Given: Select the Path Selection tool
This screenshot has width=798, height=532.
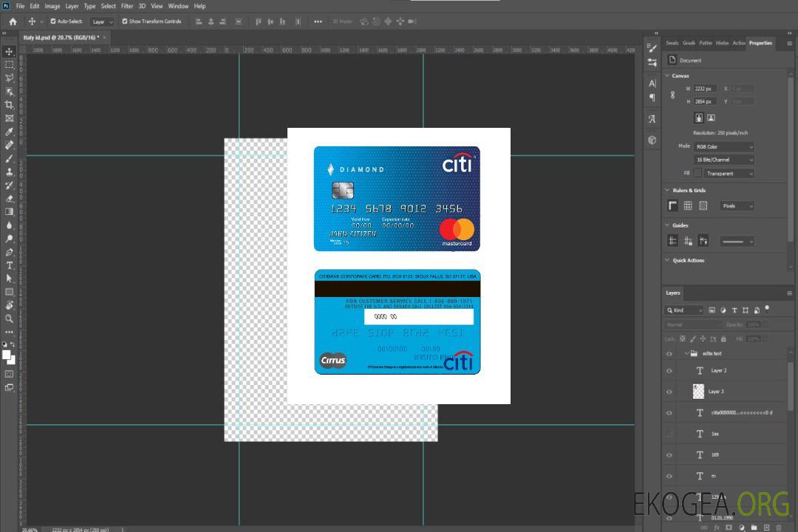Looking at the screenshot, I should click(9, 279).
